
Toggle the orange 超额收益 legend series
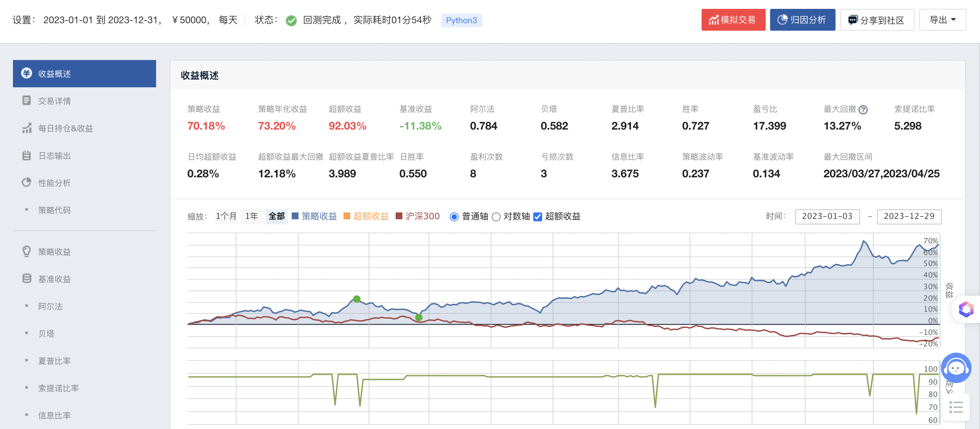(x=366, y=216)
